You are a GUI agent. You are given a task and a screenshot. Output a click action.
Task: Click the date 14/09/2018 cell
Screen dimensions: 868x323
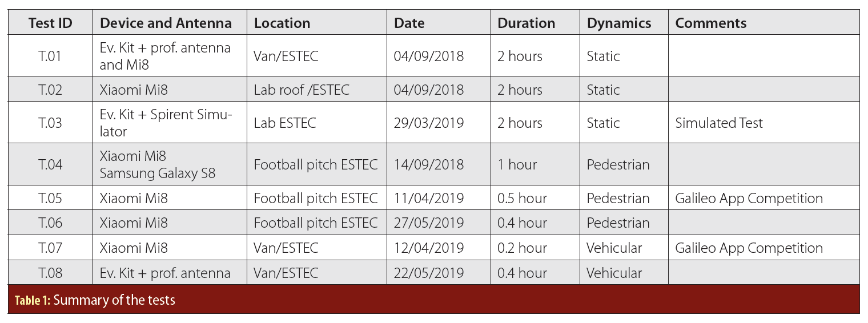coord(429,164)
